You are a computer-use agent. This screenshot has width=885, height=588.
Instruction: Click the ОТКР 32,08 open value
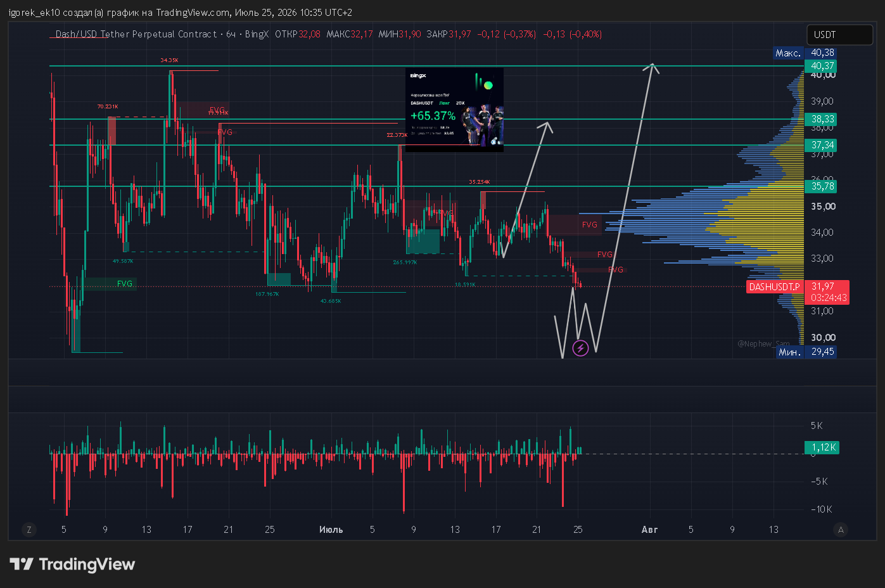pyautogui.click(x=298, y=34)
